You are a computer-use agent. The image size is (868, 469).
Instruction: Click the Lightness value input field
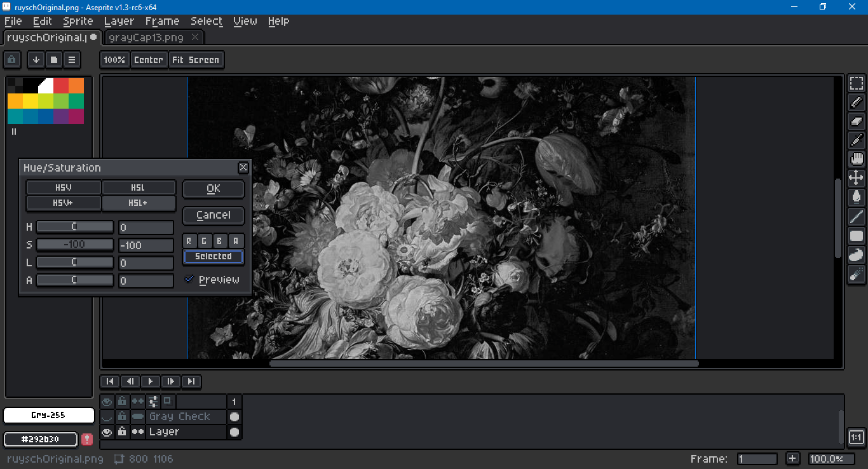tap(146, 263)
